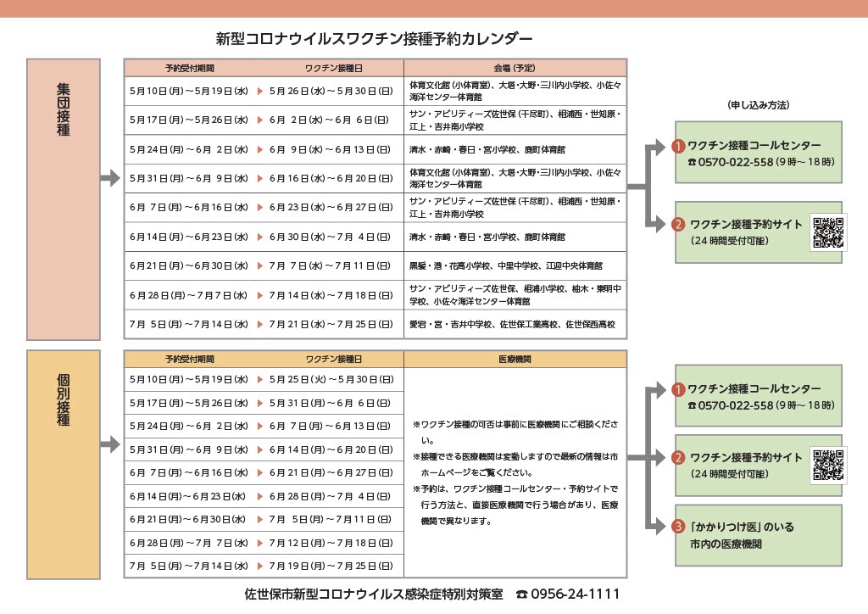
Task: Click 佐世保市新型コロナウイルス感染症特別対策室 footer text
Action: [374, 594]
